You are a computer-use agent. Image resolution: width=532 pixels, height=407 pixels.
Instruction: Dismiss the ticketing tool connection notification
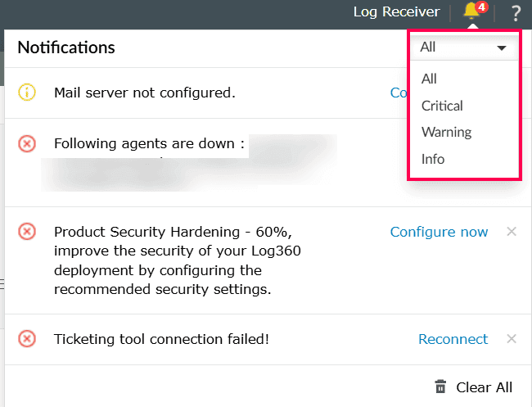[512, 339]
